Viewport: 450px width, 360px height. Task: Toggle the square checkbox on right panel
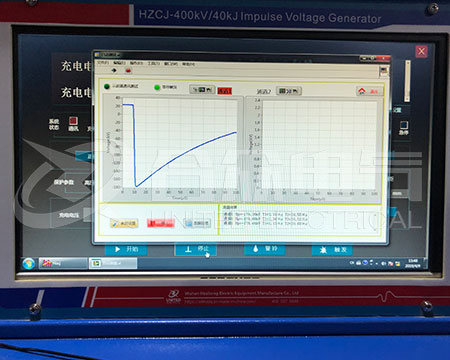(x=404, y=125)
